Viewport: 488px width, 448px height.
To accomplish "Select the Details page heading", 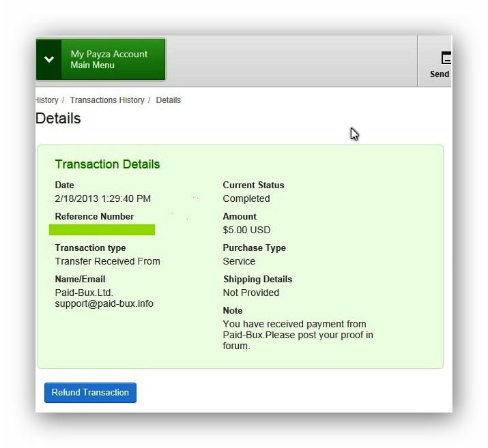I will (58, 119).
